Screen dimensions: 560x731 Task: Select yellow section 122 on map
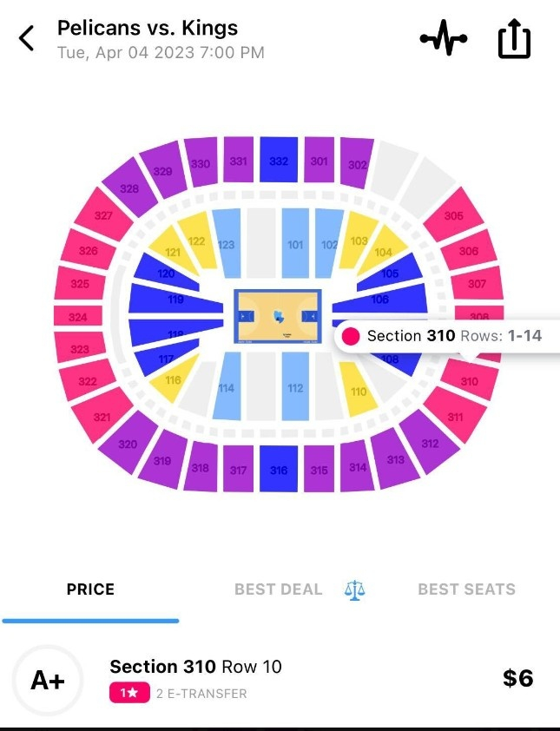[x=198, y=240]
